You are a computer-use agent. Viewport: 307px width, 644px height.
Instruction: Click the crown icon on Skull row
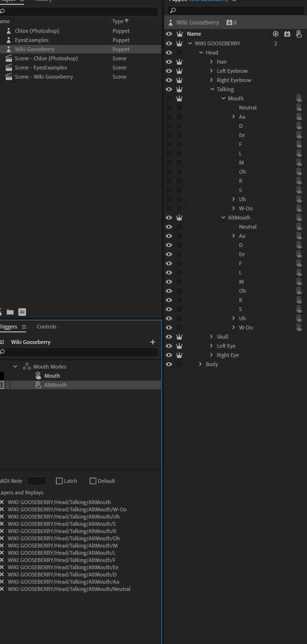tap(179, 337)
